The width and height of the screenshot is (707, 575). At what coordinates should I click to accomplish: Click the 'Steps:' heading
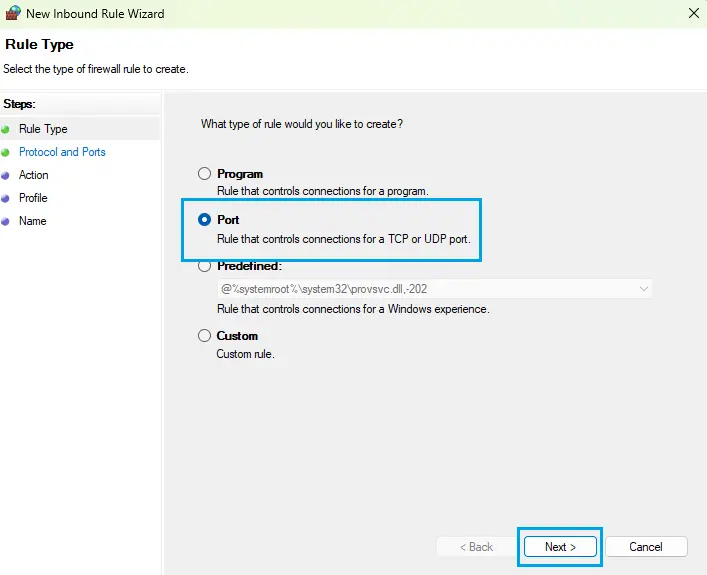coord(19,104)
